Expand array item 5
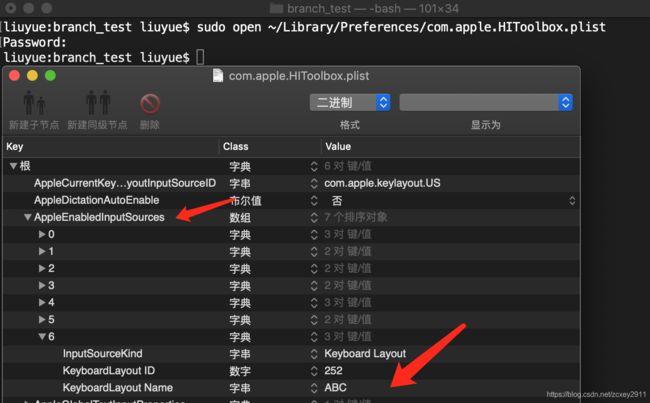Image resolution: width=650 pixels, height=403 pixels. point(42,319)
